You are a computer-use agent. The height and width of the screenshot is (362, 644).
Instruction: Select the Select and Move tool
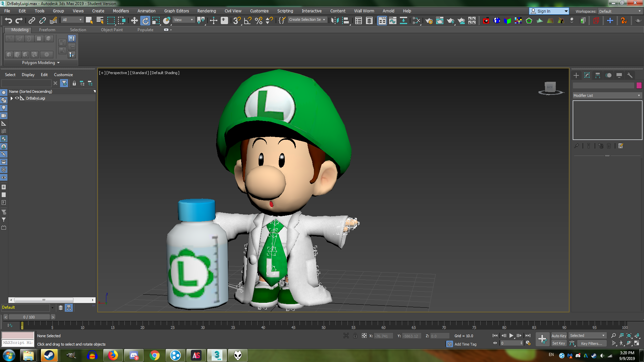tap(134, 20)
